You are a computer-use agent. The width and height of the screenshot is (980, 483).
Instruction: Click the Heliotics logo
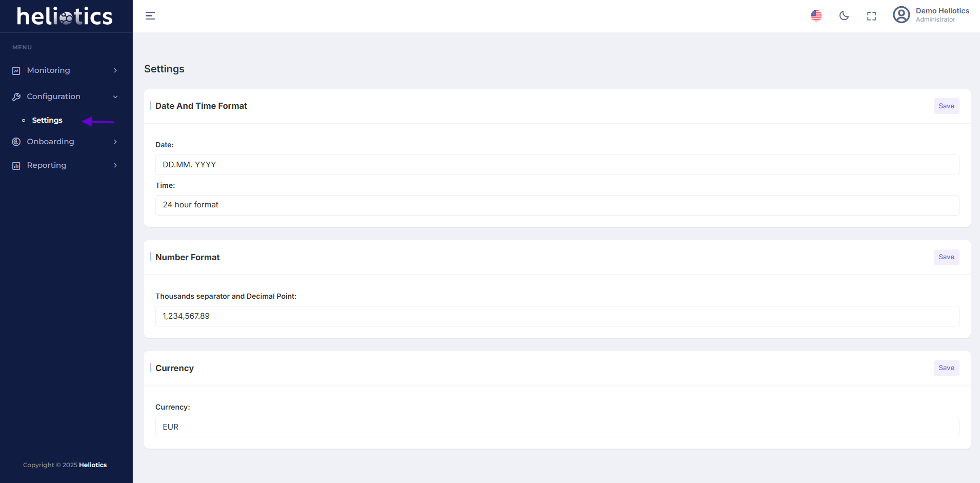coord(65,16)
